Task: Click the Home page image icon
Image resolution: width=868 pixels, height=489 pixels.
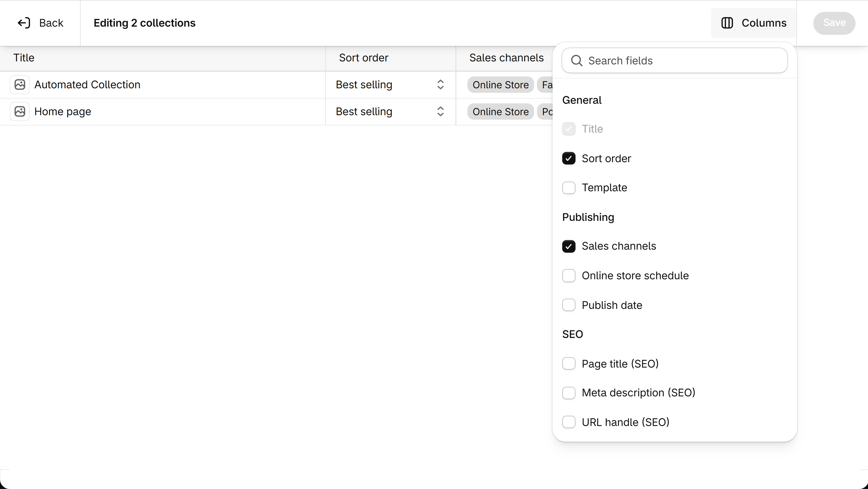Action: pos(20,112)
